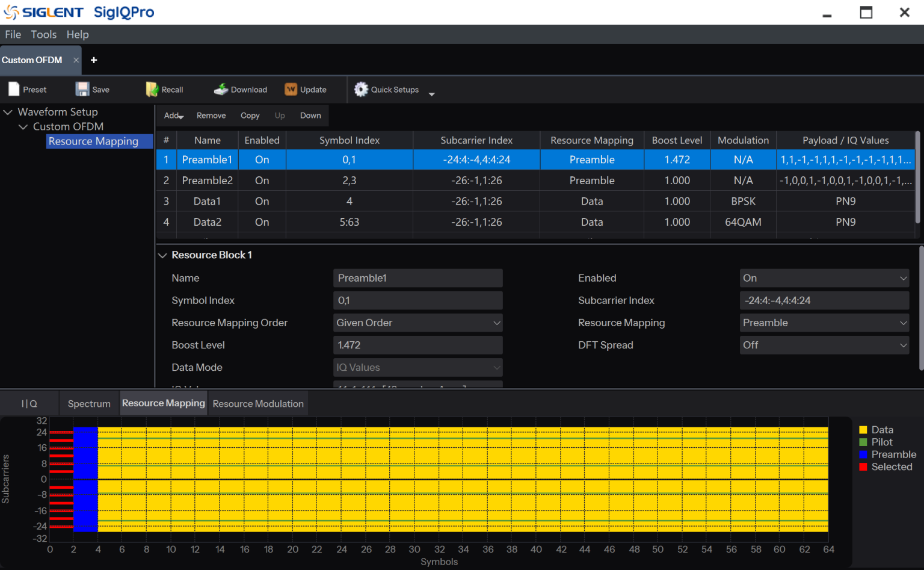Open the Tools menu
The image size is (924, 570).
click(43, 34)
